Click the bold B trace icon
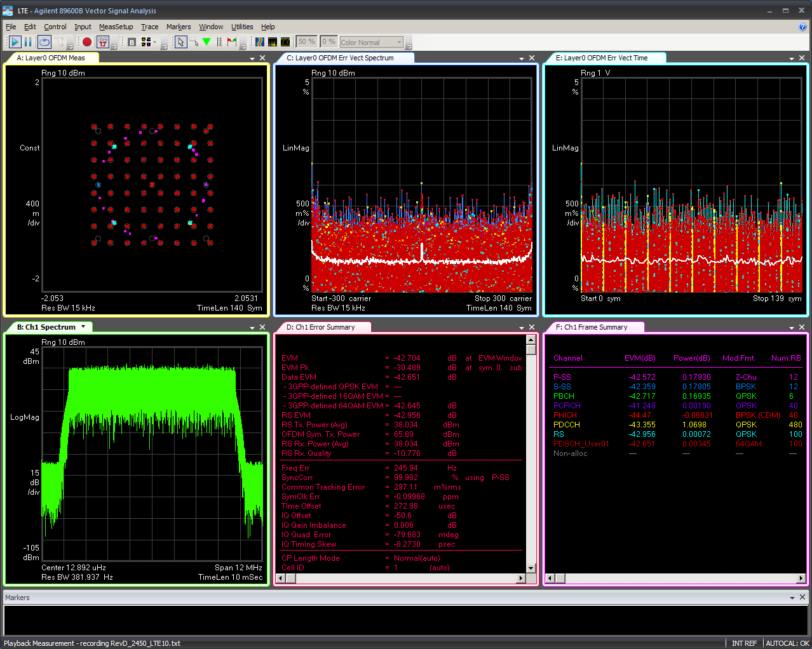This screenshot has width=812, height=649. point(132,42)
